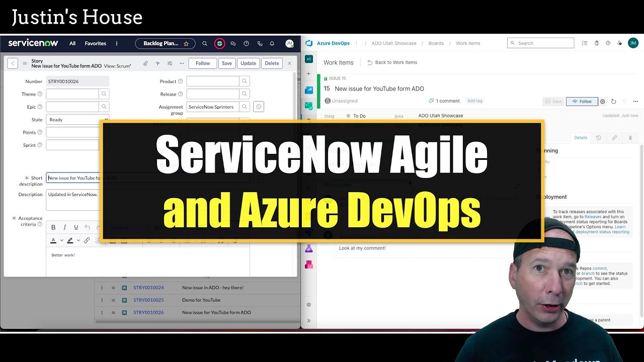Click Back to Work Items

[x=392, y=62]
